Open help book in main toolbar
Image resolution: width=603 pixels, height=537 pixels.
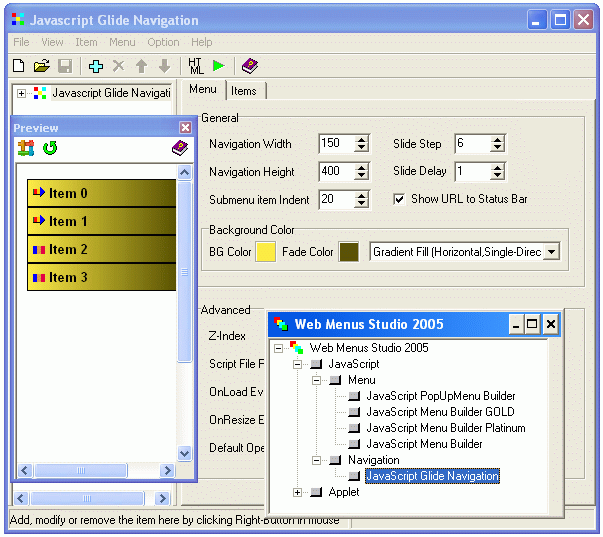pyautogui.click(x=250, y=66)
